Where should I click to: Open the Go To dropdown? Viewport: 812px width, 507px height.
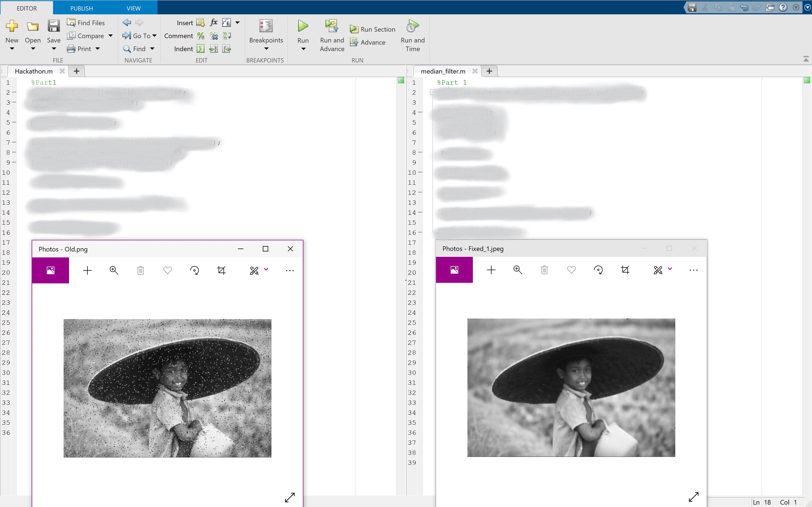pyautogui.click(x=154, y=35)
